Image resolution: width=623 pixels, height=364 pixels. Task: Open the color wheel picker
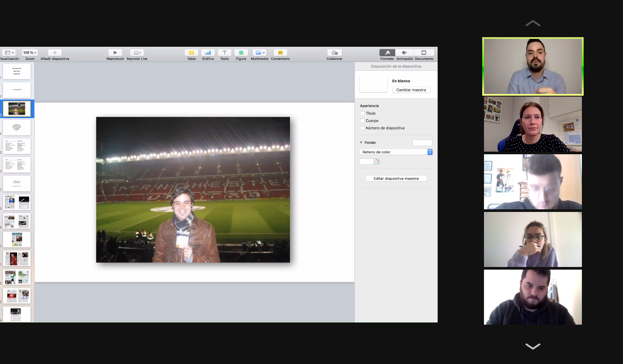coord(376,162)
